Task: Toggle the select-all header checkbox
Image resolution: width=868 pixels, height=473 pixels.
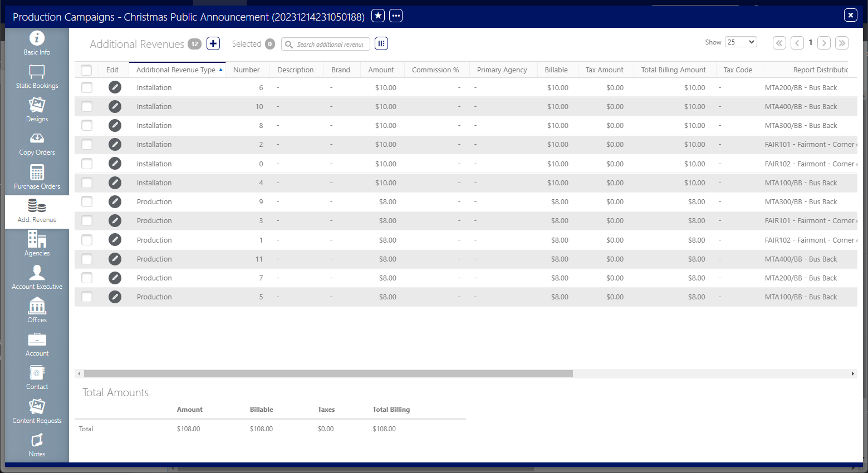Action: tap(86, 70)
